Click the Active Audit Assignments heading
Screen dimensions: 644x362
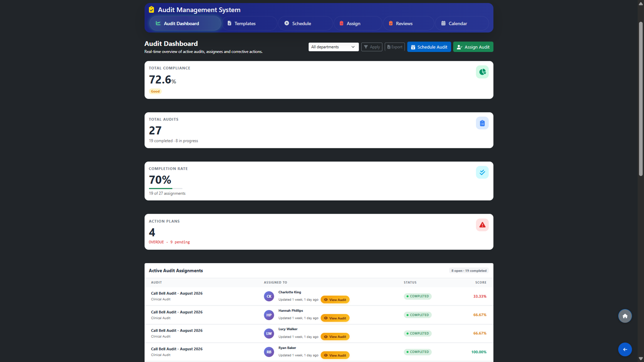tap(176, 271)
